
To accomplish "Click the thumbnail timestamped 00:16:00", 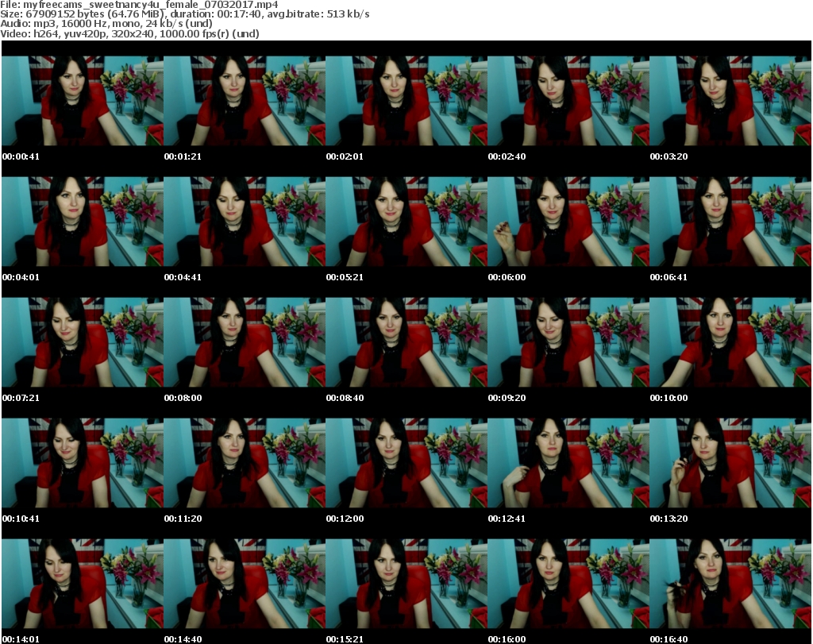I will coord(568,584).
